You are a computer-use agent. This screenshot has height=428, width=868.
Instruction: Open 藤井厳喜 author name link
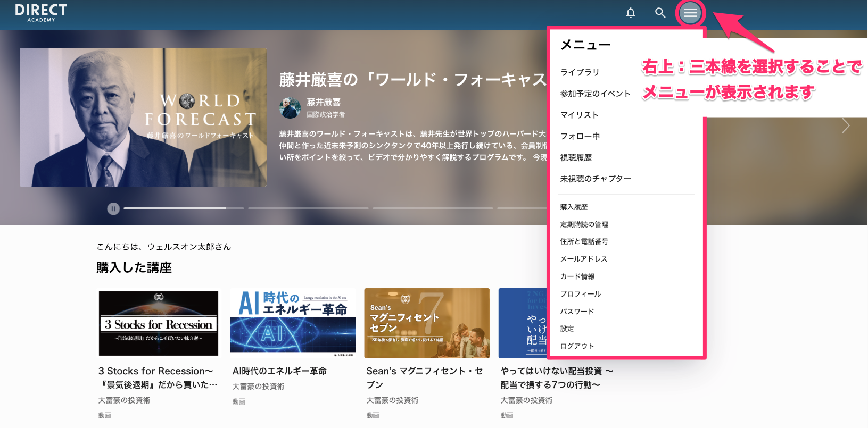324,102
